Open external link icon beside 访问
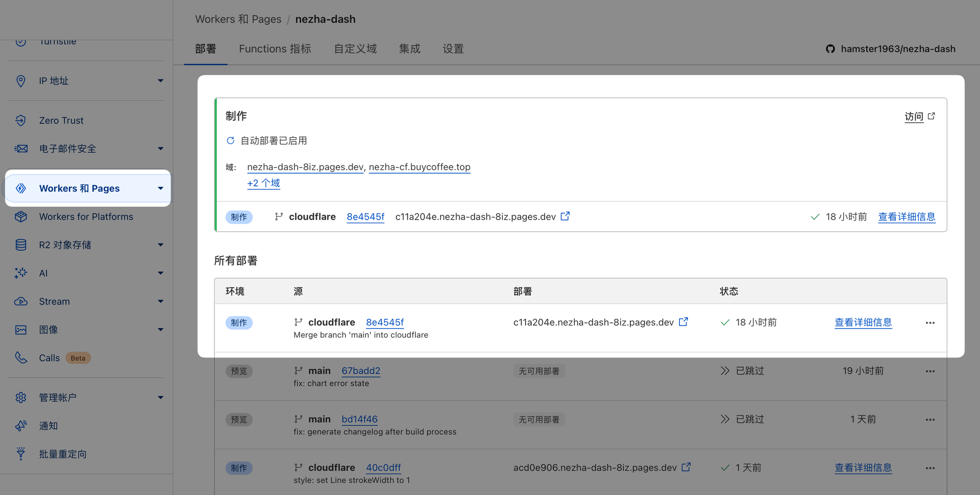Image resolution: width=980 pixels, height=495 pixels. [x=932, y=116]
